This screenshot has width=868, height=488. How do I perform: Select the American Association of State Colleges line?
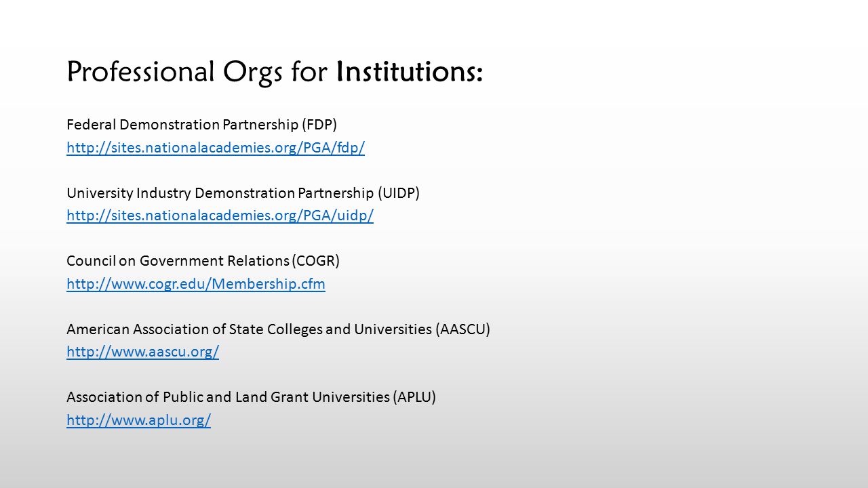pos(278,329)
